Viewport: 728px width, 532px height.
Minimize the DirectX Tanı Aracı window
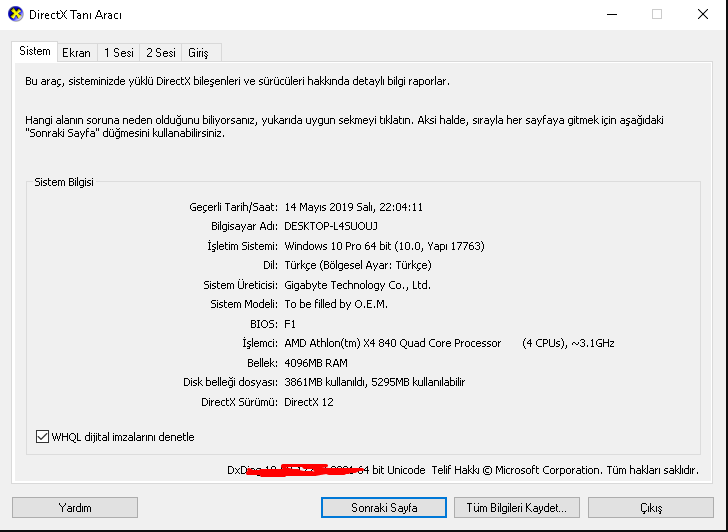[612, 14]
